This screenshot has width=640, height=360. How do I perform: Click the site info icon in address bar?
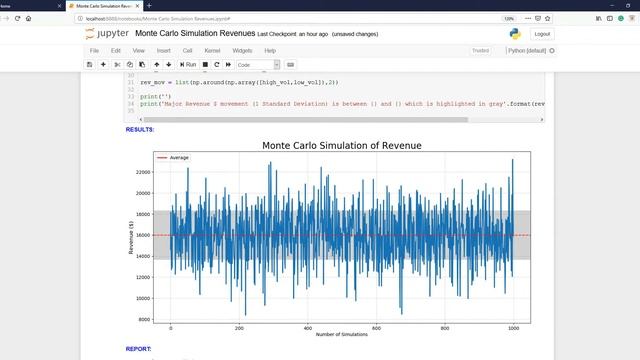coord(80,19)
